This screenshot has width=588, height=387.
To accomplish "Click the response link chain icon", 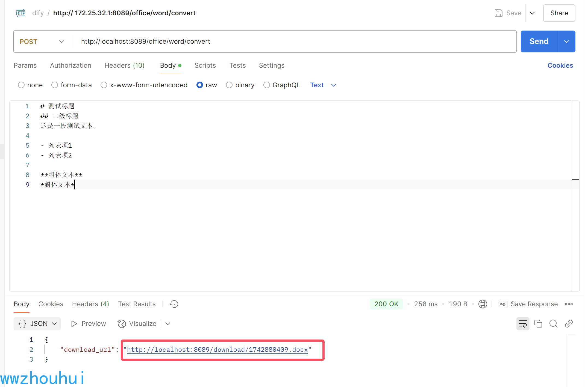I will (x=569, y=324).
